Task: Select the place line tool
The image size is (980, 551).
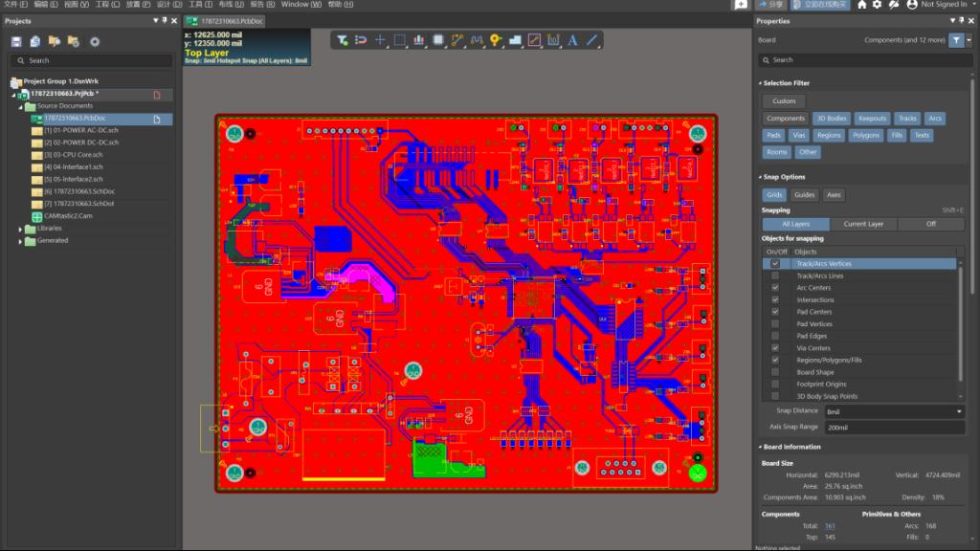Action: tap(592, 40)
